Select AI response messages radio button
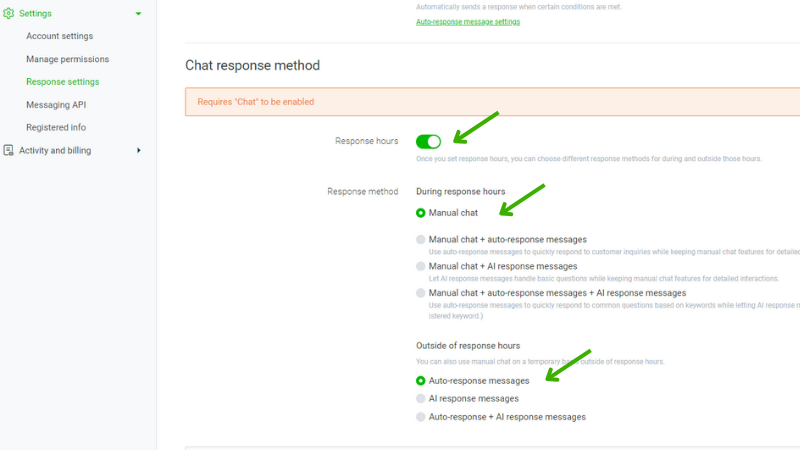This screenshot has width=800, height=450. click(x=420, y=398)
